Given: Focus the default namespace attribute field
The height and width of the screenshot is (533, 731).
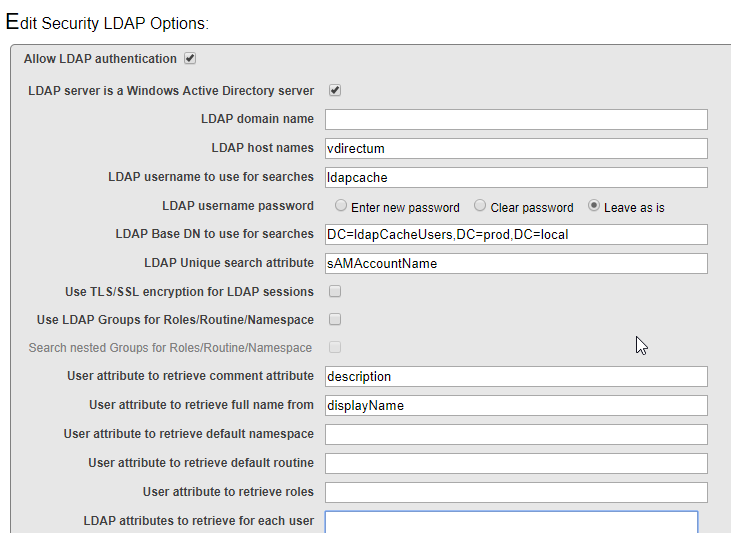Looking at the screenshot, I should point(516,435).
